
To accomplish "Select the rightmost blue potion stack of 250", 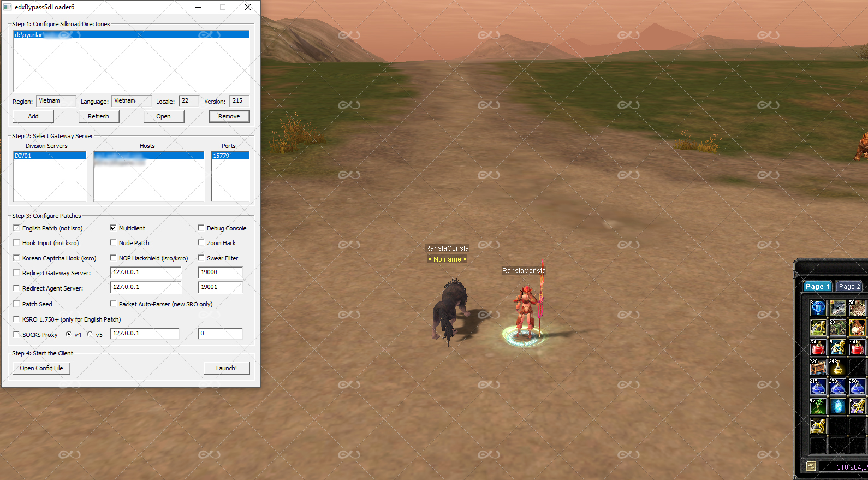I will 857,387.
